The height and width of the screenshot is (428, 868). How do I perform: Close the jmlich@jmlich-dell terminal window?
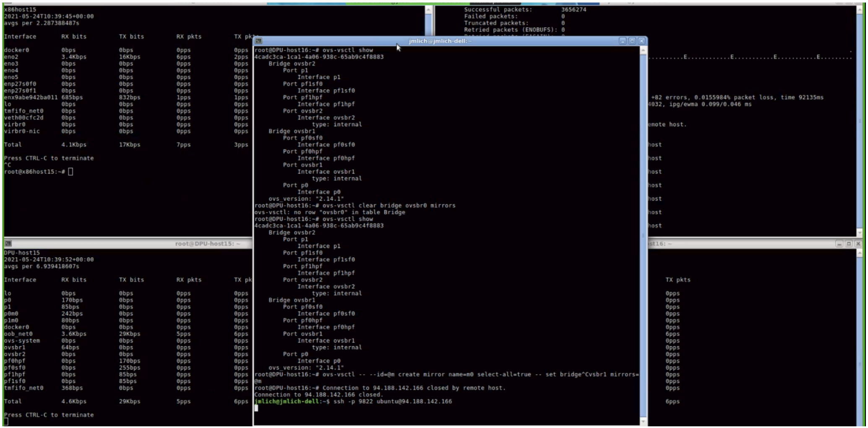point(641,41)
